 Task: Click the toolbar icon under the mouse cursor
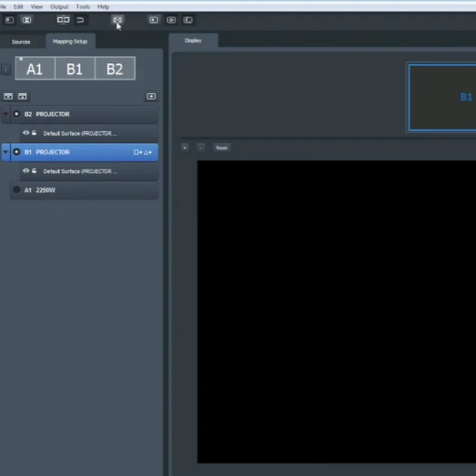pyautogui.click(x=117, y=20)
